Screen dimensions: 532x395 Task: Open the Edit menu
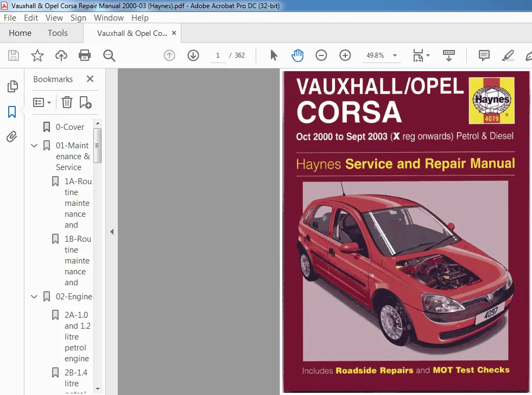coord(31,18)
